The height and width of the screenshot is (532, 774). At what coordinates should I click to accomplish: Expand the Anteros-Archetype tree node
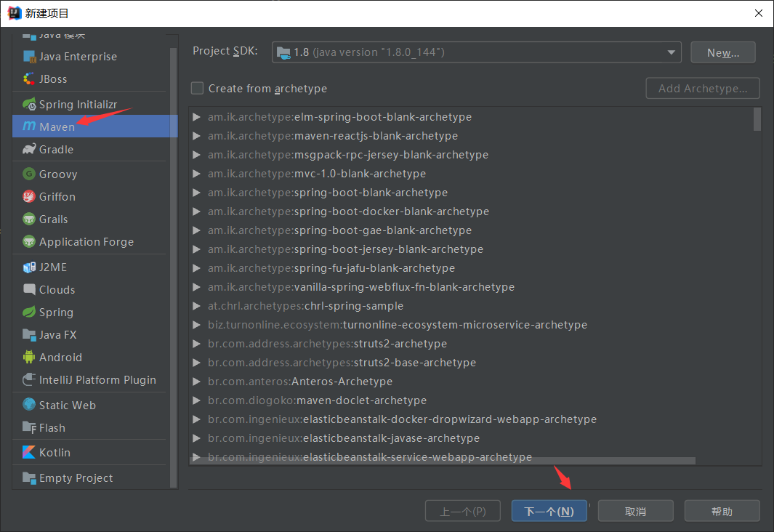pyautogui.click(x=197, y=382)
